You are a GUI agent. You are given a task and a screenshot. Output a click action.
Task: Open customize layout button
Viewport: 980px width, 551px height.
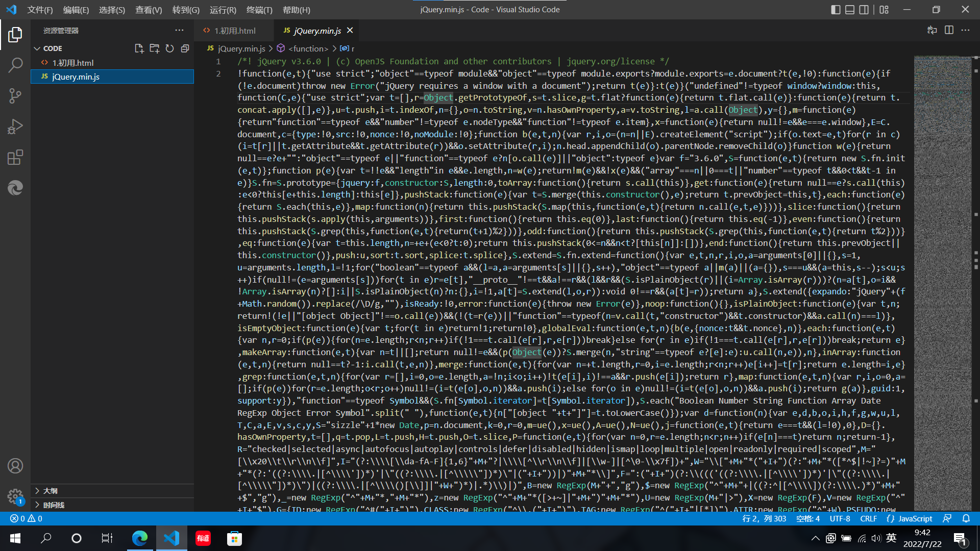click(884, 10)
